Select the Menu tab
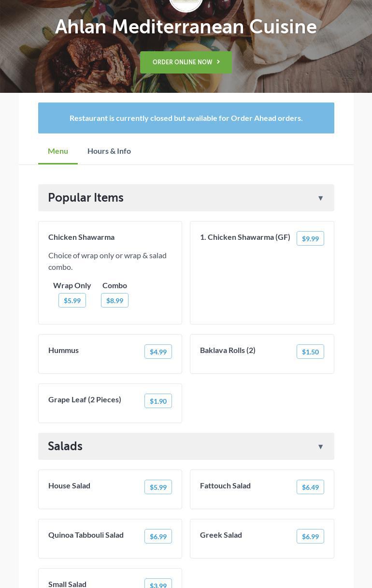 click(x=58, y=151)
